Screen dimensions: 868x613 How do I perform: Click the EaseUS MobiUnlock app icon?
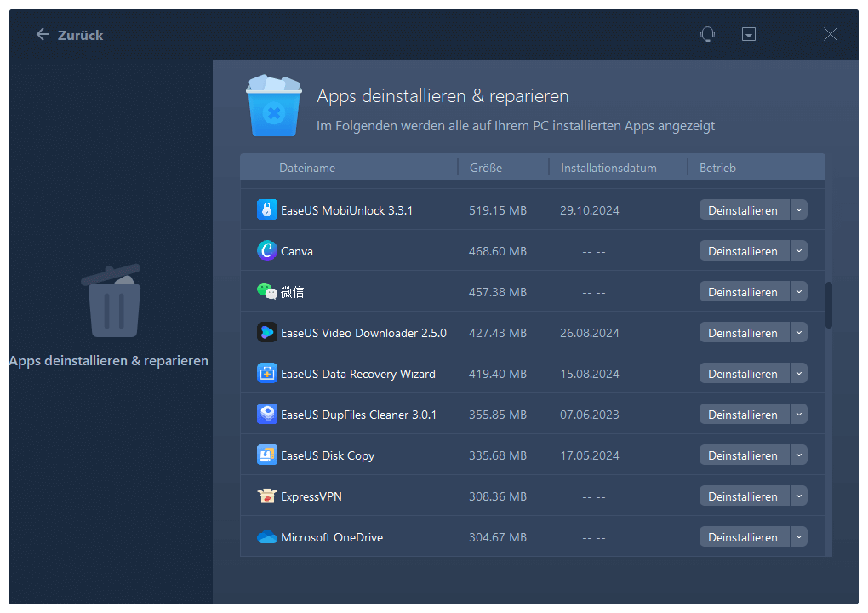(x=267, y=210)
